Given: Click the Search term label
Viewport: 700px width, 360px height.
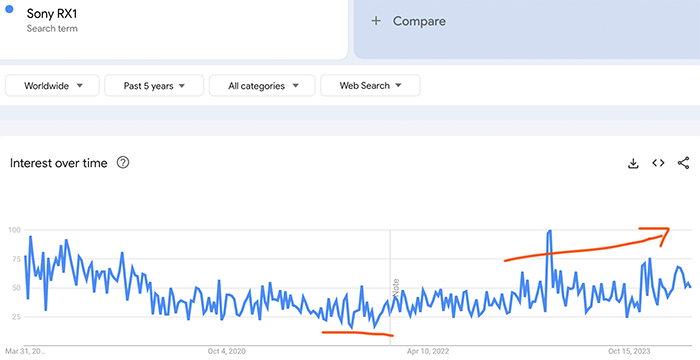Looking at the screenshot, I should pyautogui.click(x=52, y=29).
